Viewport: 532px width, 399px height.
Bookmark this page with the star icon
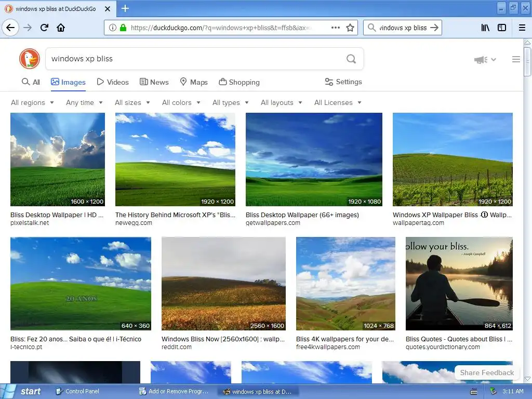[350, 28]
